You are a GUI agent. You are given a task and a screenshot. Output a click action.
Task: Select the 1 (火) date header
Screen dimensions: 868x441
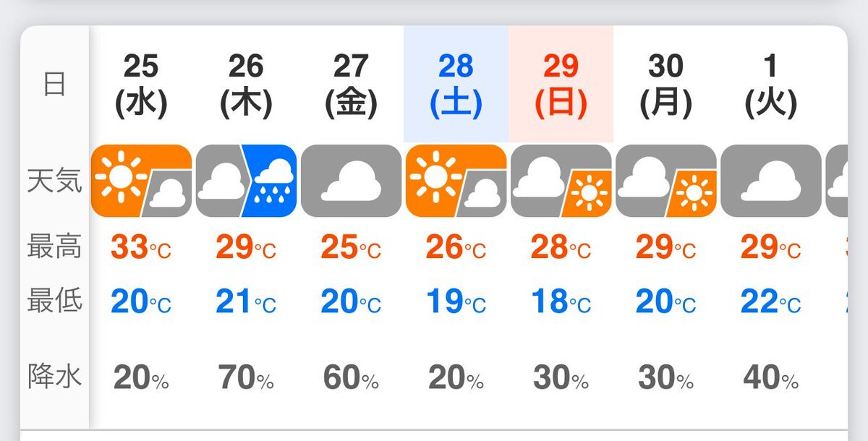pyautogui.click(x=771, y=85)
